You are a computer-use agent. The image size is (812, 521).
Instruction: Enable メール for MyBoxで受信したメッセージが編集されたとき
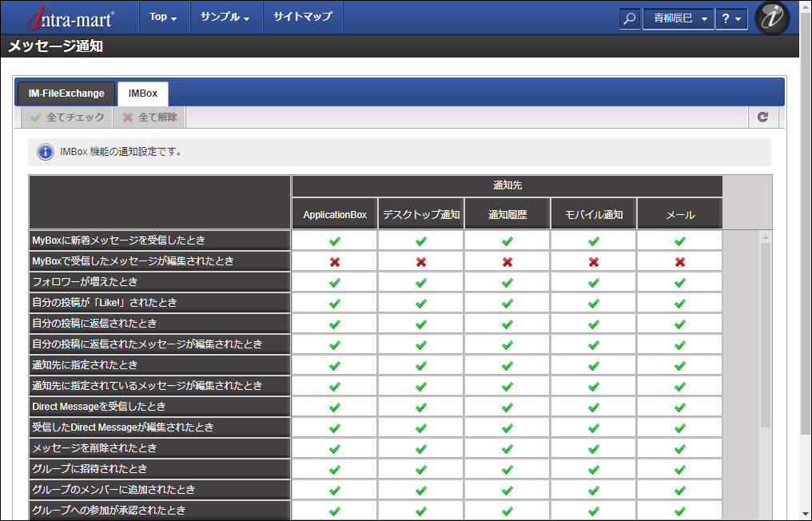[680, 261]
